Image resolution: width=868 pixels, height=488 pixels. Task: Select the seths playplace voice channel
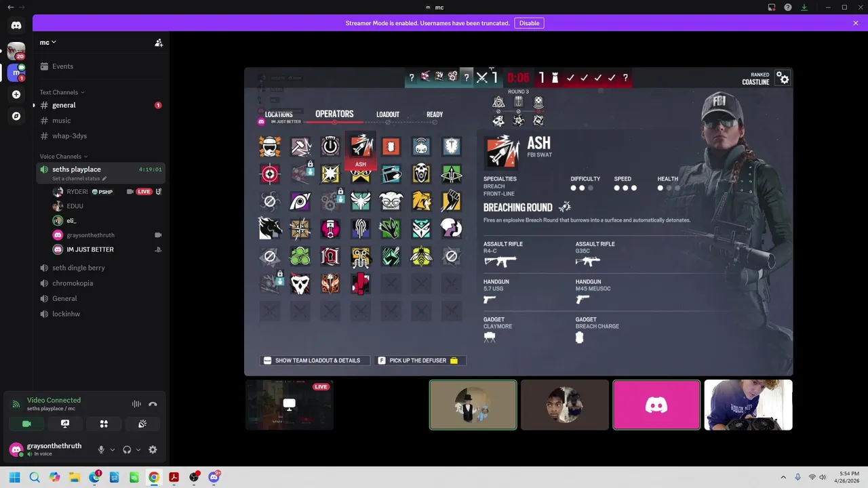click(x=100, y=173)
